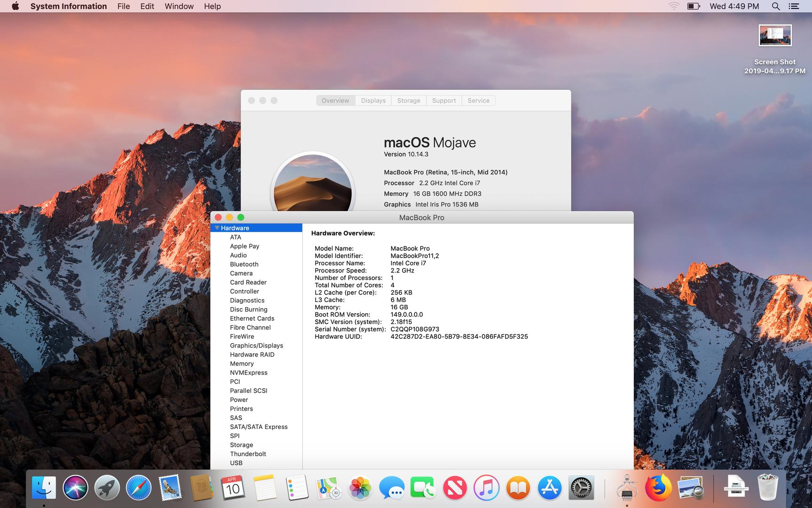Open Apple menu logo

[15, 6]
